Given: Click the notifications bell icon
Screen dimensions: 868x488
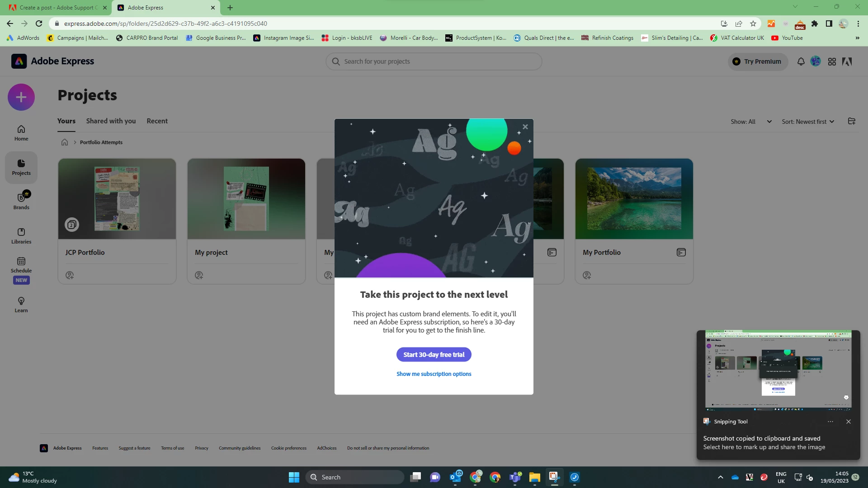Looking at the screenshot, I should tap(801, 61).
